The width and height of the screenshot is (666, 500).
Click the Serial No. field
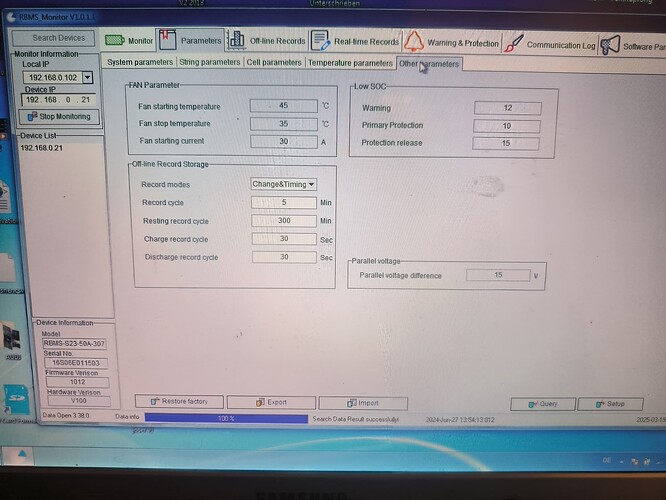tap(76, 363)
